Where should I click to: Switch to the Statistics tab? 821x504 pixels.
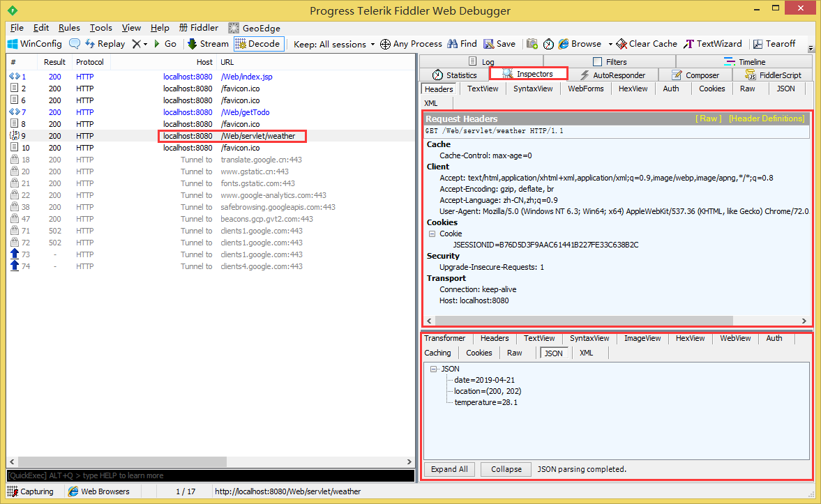tap(455, 75)
